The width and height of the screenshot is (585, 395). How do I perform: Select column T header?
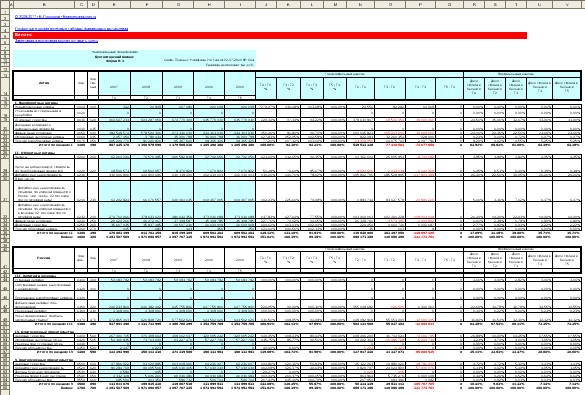coord(516,4)
